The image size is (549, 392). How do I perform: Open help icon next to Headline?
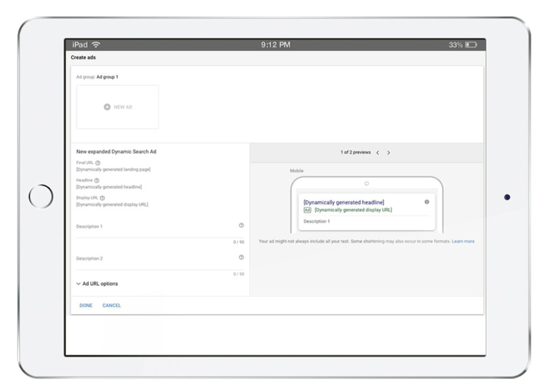(97, 181)
